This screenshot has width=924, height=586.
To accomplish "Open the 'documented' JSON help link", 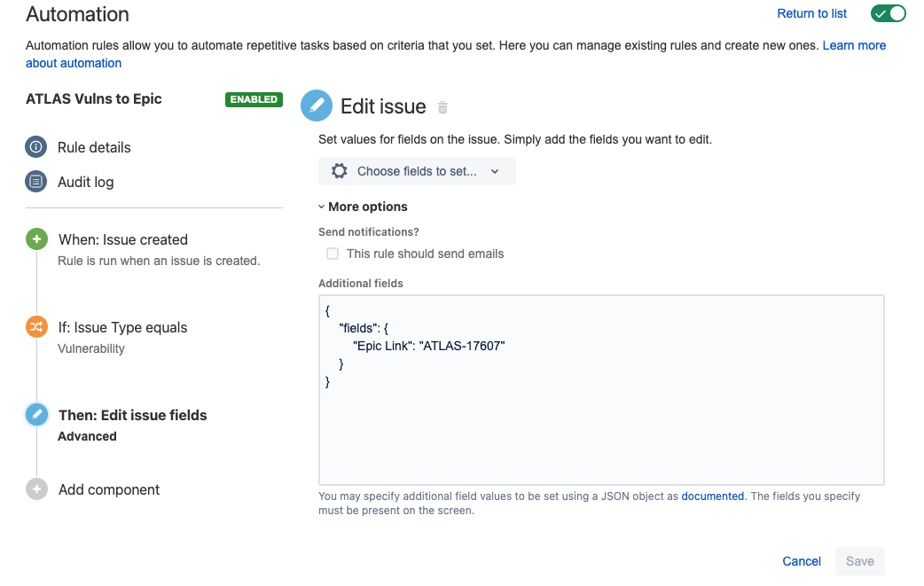I will 712,496.
